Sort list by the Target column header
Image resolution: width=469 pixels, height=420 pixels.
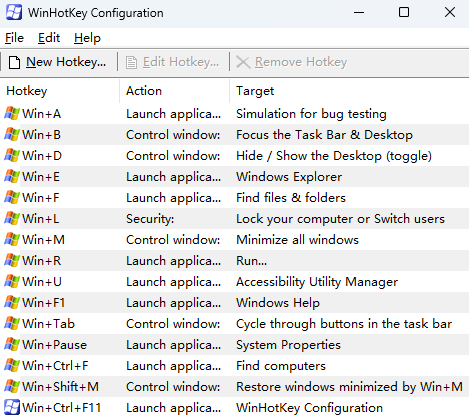[349, 91]
